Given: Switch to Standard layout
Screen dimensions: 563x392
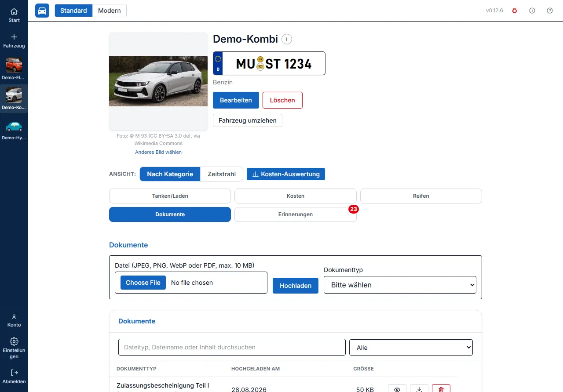Looking at the screenshot, I should coord(73,11).
